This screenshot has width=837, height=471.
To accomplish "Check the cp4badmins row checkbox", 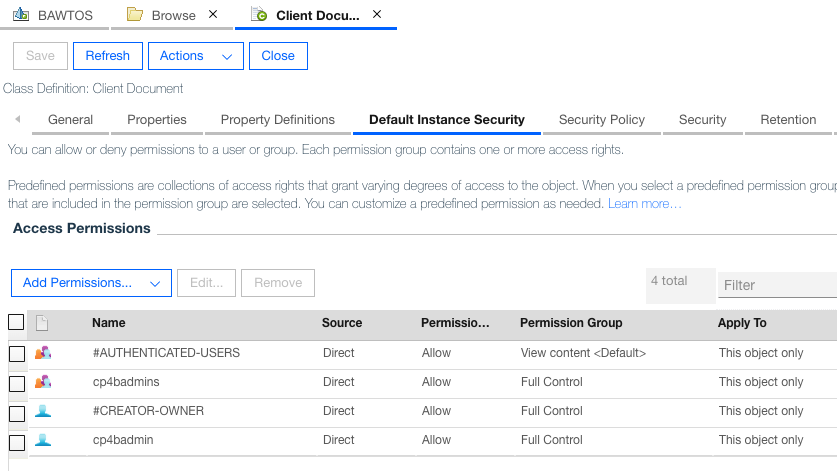I will click(x=17, y=383).
